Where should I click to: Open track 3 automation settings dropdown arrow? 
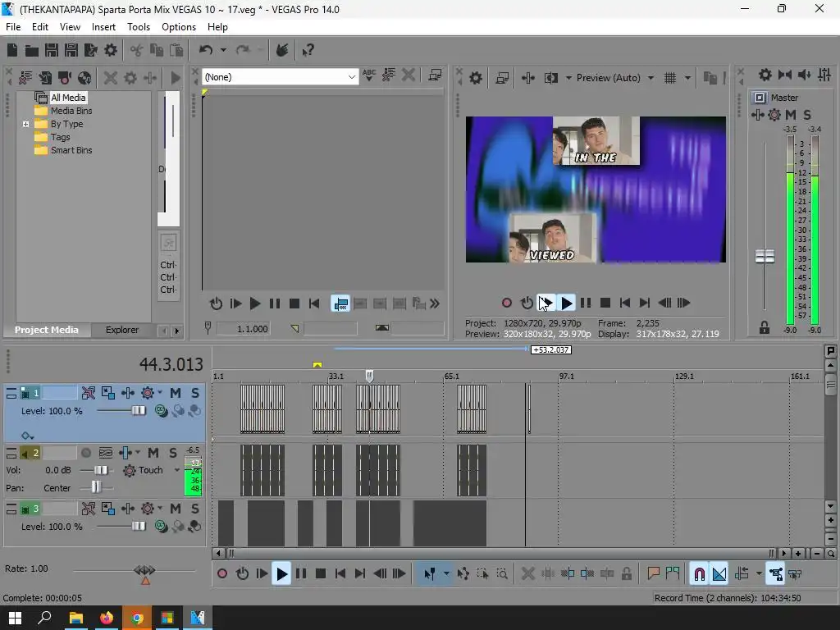(160, 509)
